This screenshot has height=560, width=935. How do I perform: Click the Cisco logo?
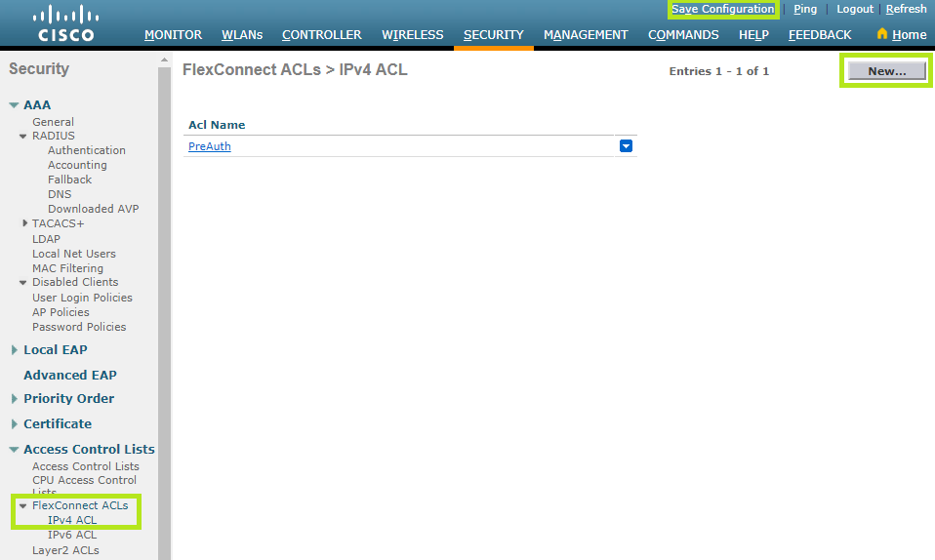click(66, 24)
